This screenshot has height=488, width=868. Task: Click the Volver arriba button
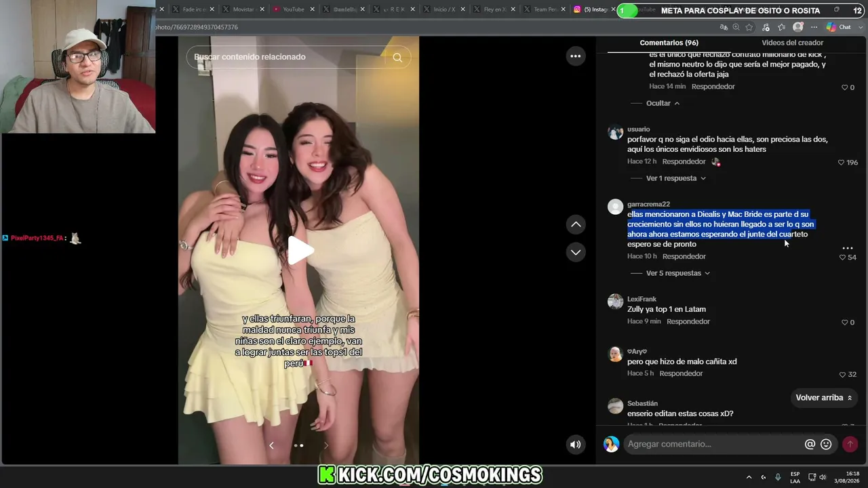tap(824, 398)
